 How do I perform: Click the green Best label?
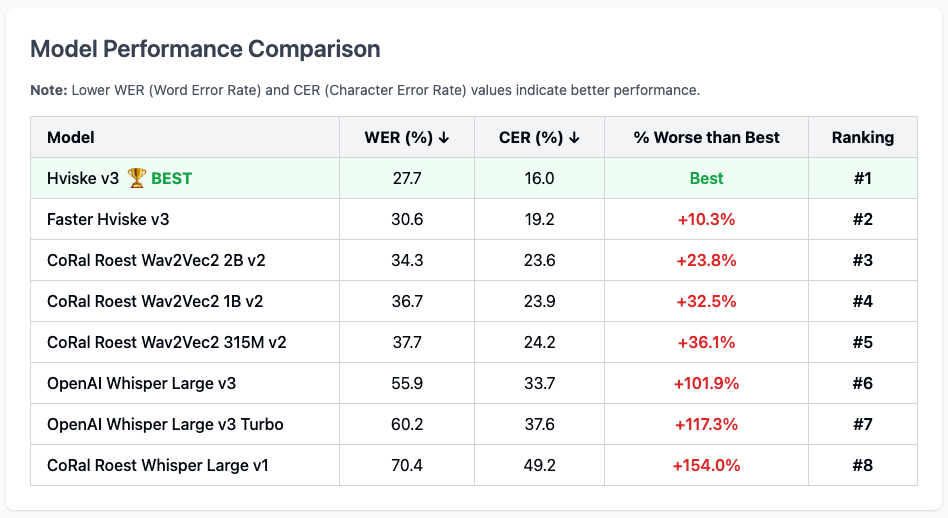[706, 179]
